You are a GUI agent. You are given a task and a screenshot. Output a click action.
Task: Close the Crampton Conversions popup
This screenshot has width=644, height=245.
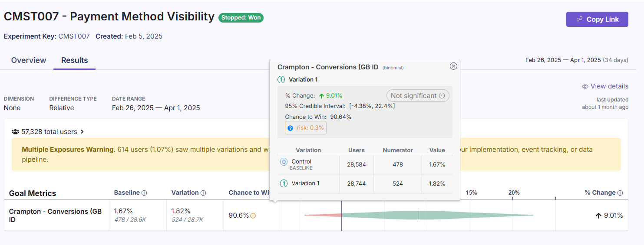453,66
